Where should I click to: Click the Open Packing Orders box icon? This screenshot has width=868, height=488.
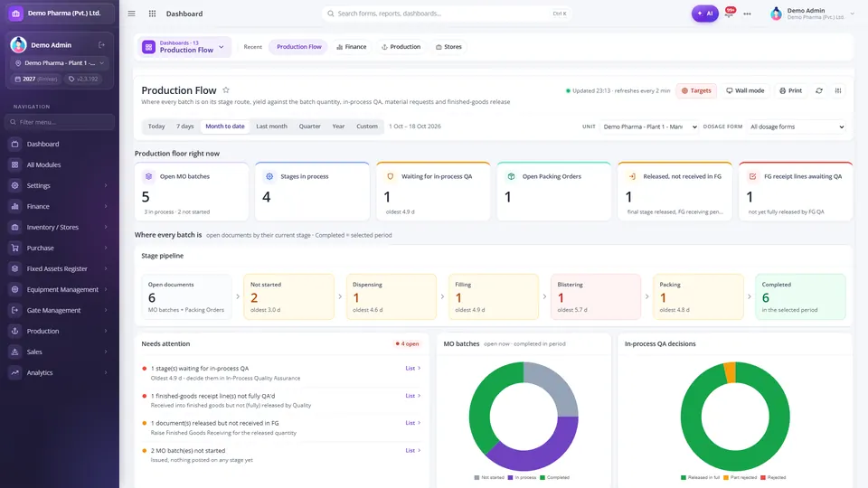(511, 176)
